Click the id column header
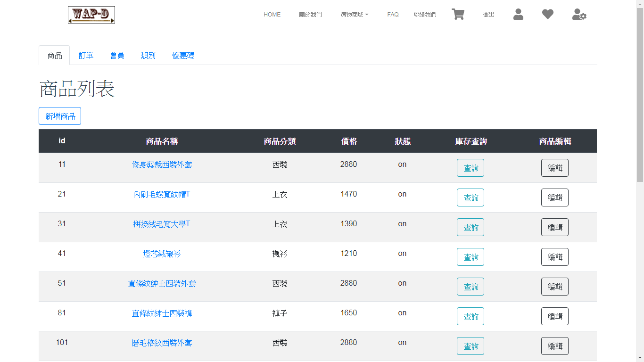Image resolution: width=644 pixels, height=362 pixels. tap(62, 140)
